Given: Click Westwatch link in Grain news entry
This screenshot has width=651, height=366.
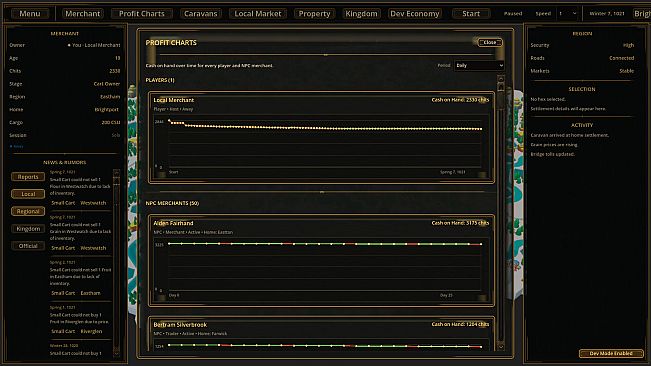Looking at the screenshot, I should click(93, 248).
